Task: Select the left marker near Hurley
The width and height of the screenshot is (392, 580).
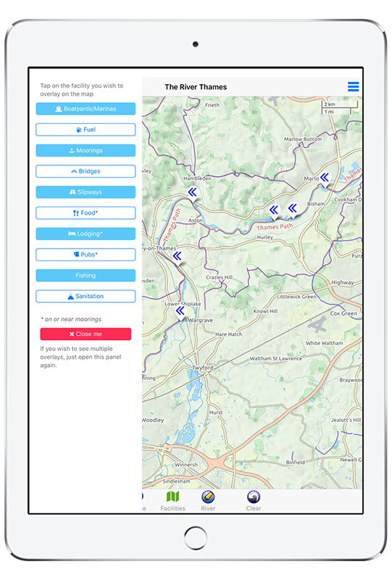Action: pyautogui.click(x=274, y=211)
